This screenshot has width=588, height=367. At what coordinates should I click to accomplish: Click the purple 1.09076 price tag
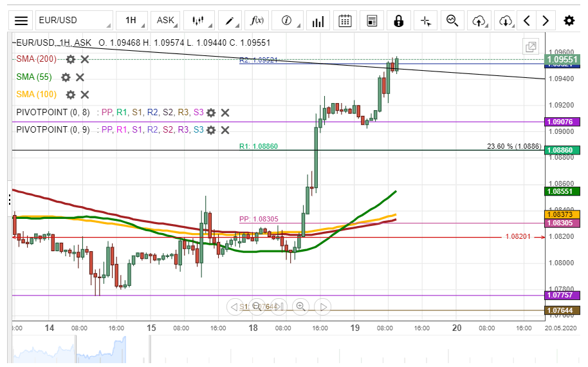pos(562,122)
